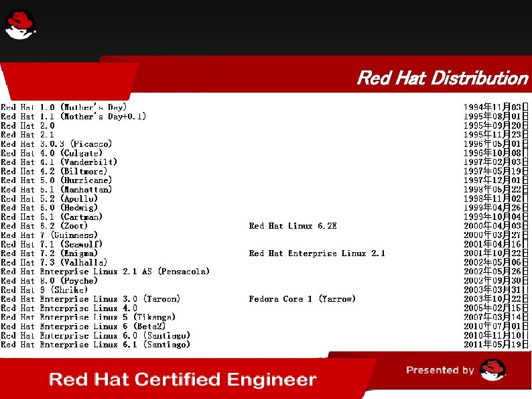Select the Red Hat 4.0 (Colgate) row
Screen dimensions: 532x399
[x=52, y=153]
